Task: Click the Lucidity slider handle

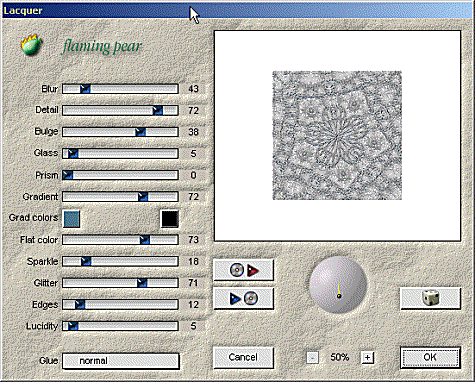Action: click(73, 326)
